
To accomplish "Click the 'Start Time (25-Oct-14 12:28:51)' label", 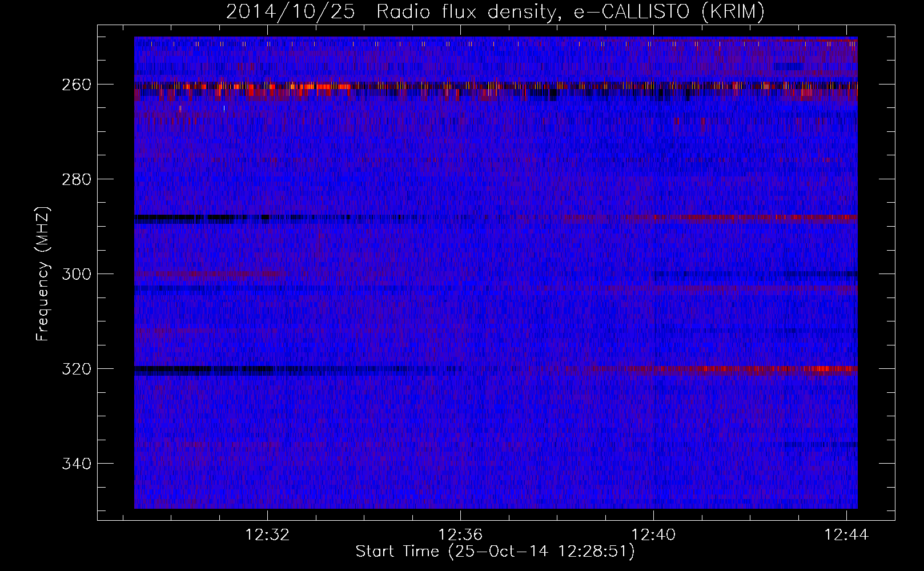I will point(495,552).
